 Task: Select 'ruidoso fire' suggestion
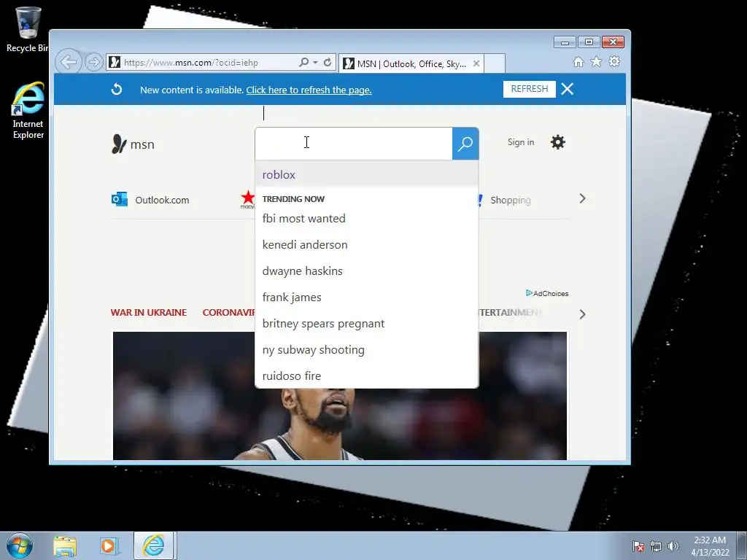[x=366, y=376]
